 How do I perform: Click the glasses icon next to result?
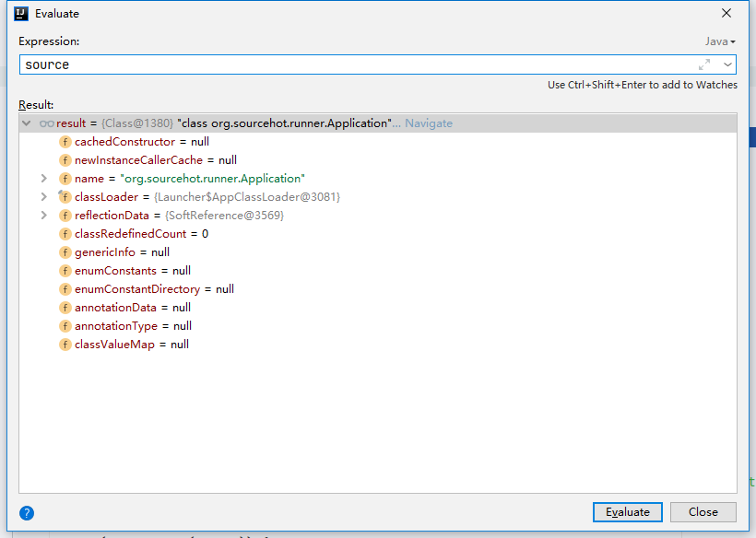point(47,123)
